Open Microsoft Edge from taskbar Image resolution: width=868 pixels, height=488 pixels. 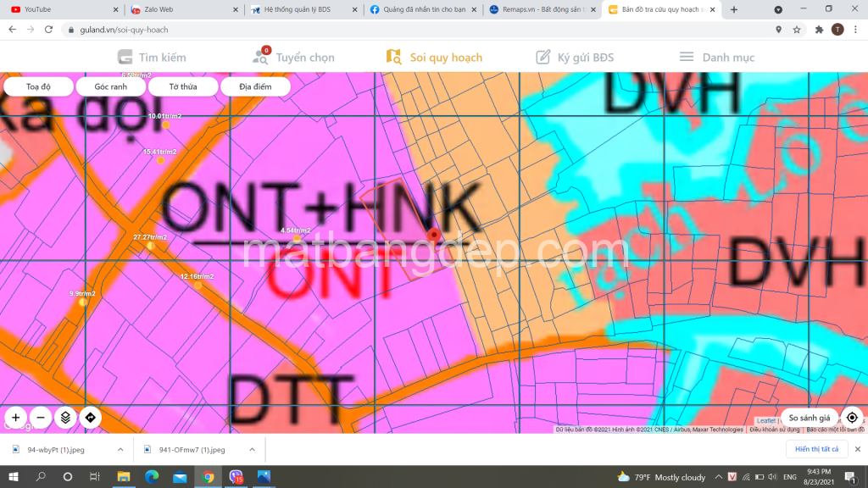(x=152, y=476)
